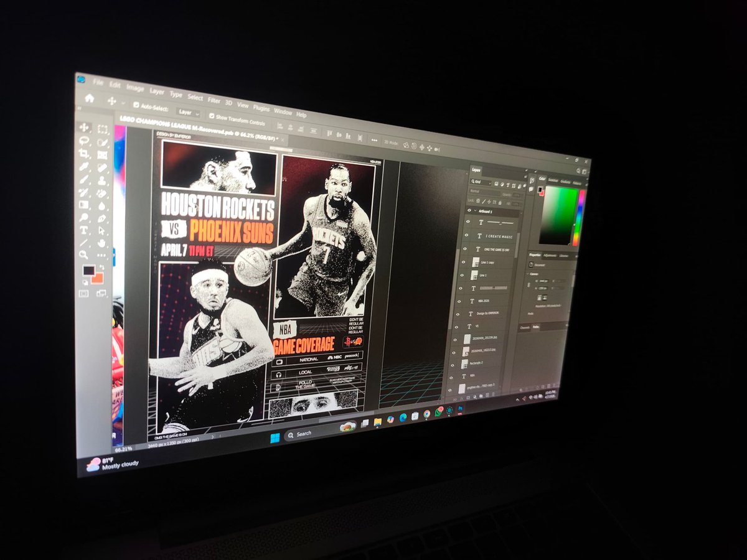Open the Windows Start button
Image resolution: width=747 pixels, height=560 pixels.
[275, 437]
